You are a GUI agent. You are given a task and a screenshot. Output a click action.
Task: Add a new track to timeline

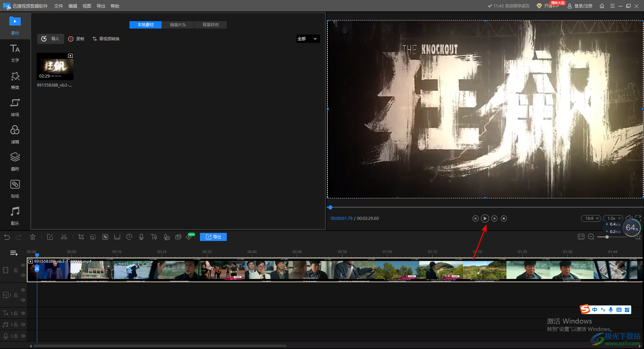(x=14, y=253)
